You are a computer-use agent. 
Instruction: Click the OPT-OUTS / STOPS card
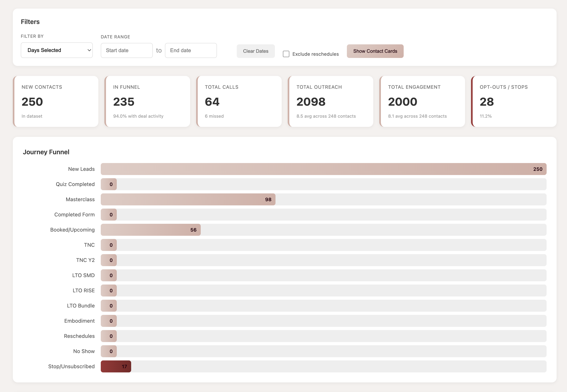click(x=514, y=101)
